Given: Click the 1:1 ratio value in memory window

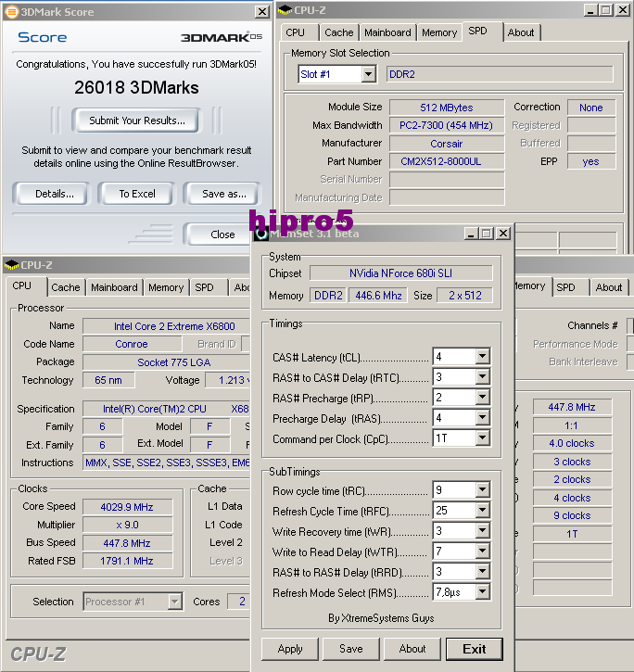Looking at the screenshot, I should (x=572, y=425).
